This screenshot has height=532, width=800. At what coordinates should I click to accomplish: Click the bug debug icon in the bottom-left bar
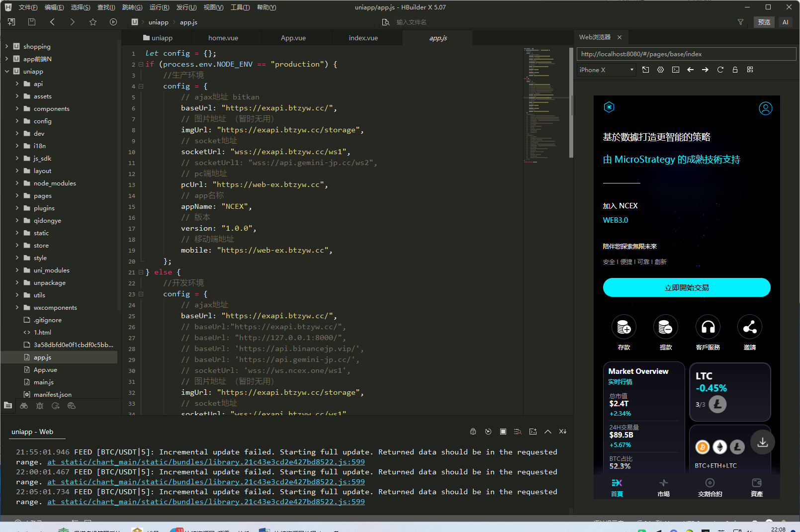40,406
